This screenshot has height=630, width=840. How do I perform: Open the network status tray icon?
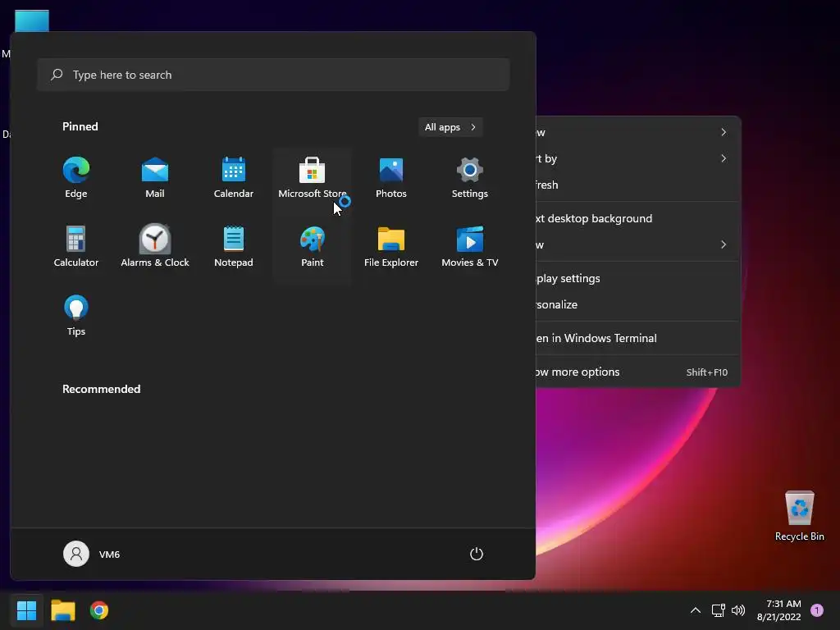(x=718, y=610)
